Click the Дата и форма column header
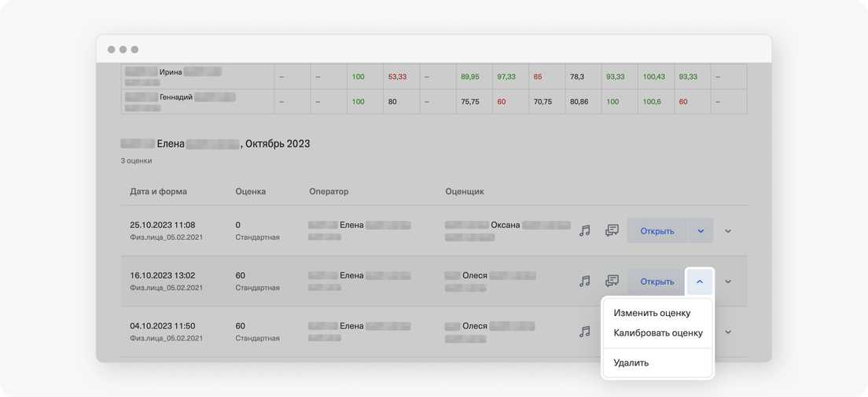The height and width of the screenshot is (397, 868). point(158,192)
